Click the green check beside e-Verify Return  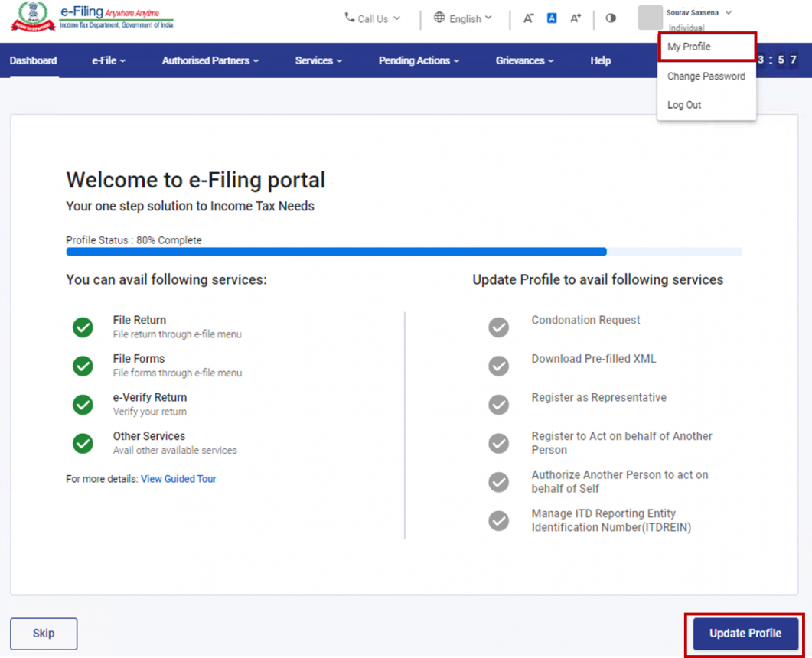coord(83,404)
